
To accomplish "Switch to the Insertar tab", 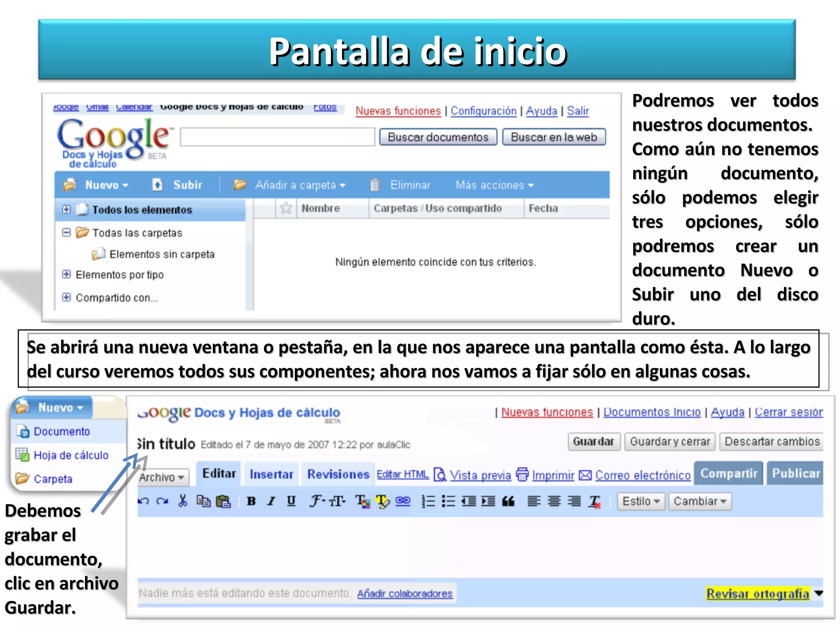I will [x=272, y=475].
